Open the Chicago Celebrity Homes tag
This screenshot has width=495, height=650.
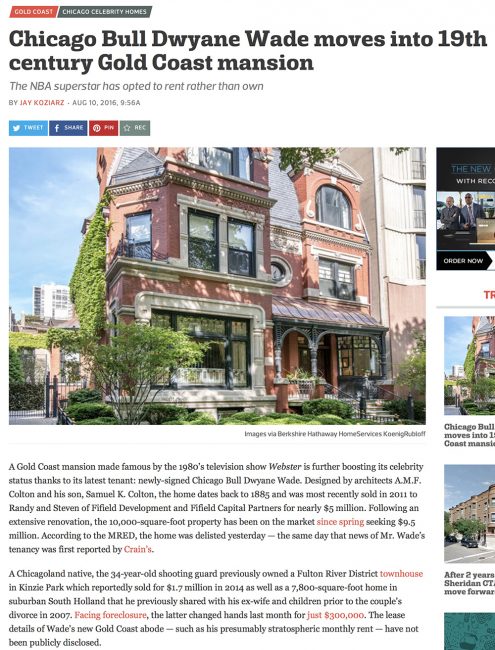coord(104,12)
